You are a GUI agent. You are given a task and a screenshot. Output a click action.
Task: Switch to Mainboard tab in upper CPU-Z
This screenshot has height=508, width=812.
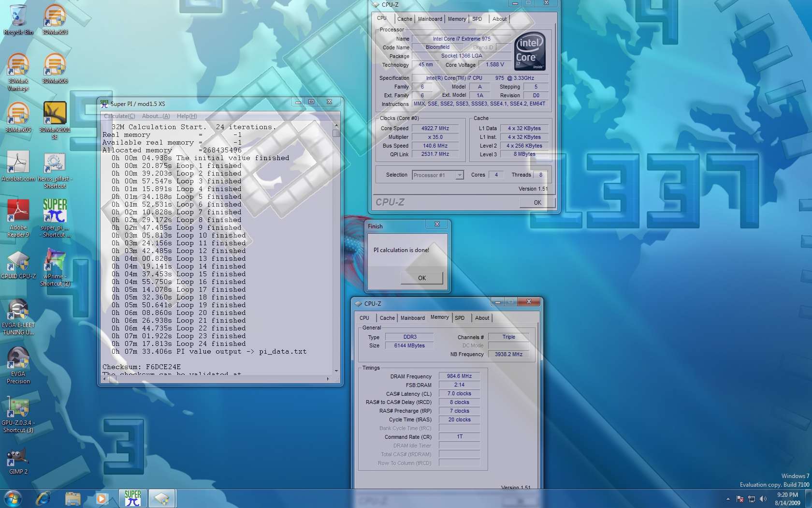(x=430, y=19)
